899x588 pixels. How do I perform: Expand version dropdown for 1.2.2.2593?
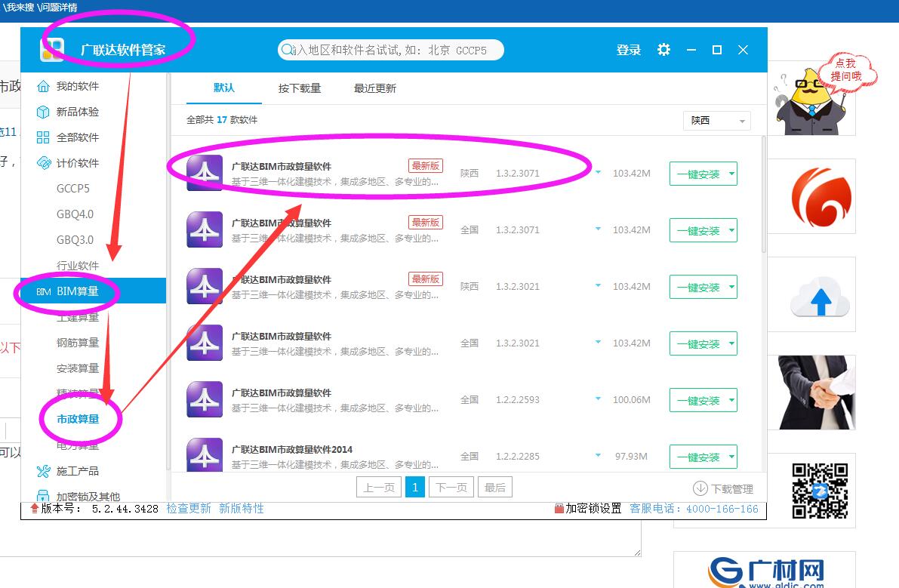pyautogui.click(x=598, y=399)
